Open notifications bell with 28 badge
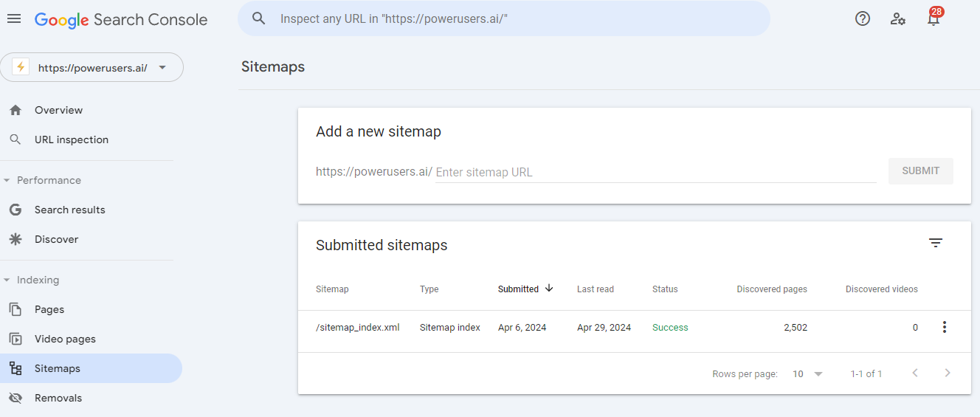The height and width of the screenshot is (417, 980). pyautogui.click(x=934, y=18)
